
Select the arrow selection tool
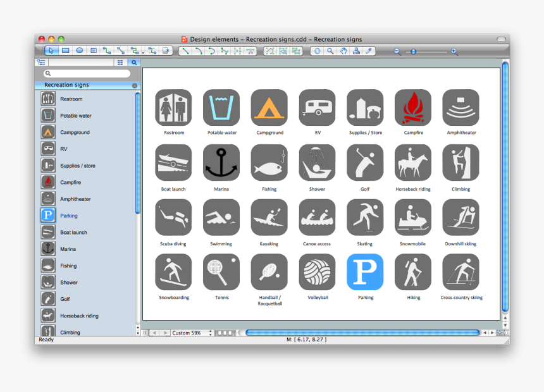[51, 51]
